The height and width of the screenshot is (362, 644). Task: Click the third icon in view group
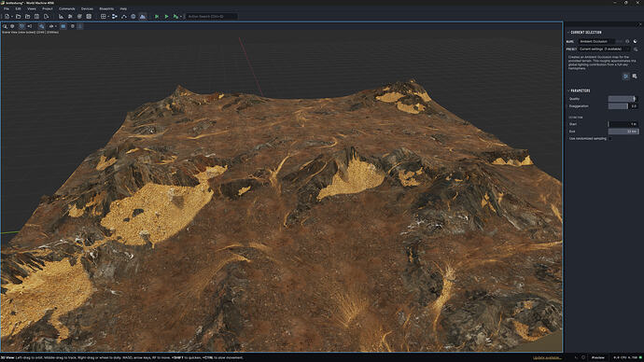coord(79,17)
